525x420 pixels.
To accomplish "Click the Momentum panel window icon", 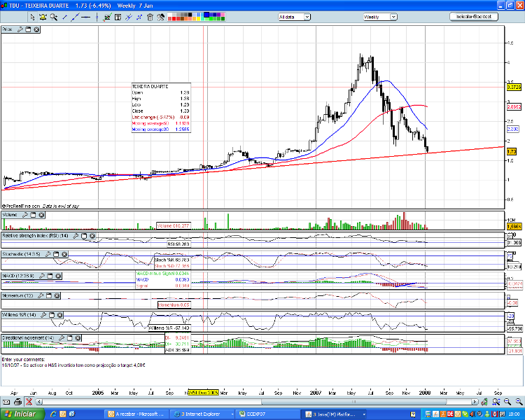I will (49, 295).
